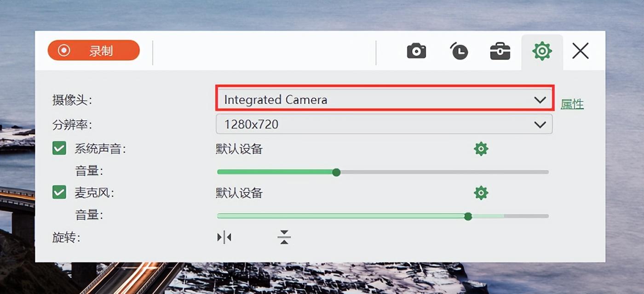Open the settings gear tab
The height and width of the screenshot is (294, 644).
[542, 51]
